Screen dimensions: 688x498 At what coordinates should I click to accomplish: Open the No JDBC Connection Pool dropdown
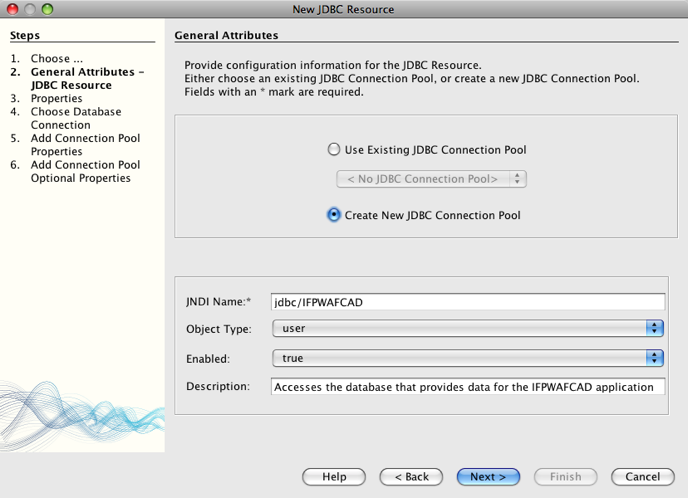click(x=431, y=179)
